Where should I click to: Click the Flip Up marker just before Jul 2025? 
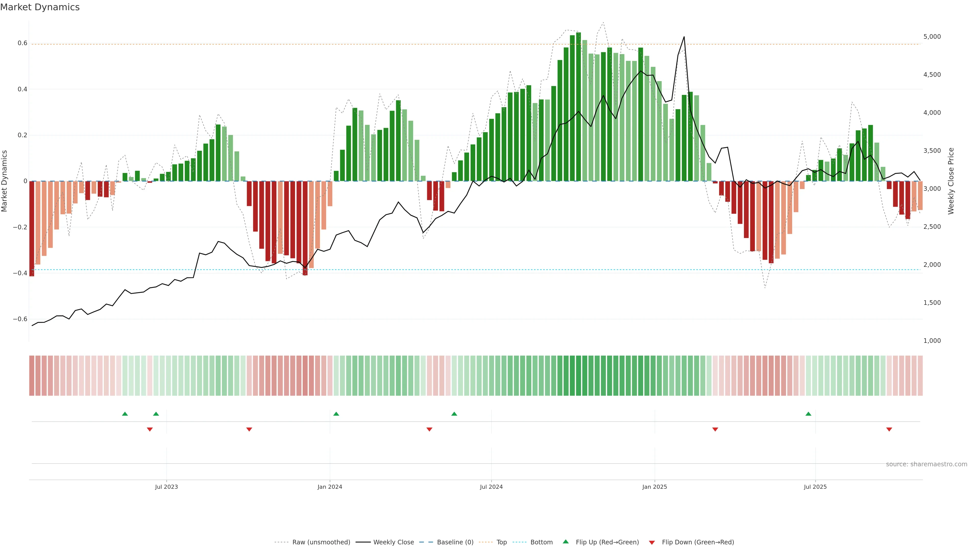[808, 414]
